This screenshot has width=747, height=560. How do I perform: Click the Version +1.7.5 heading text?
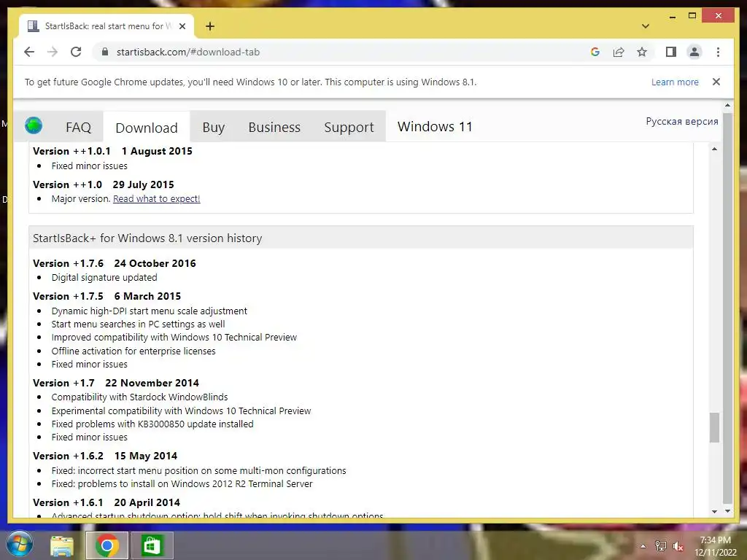tap(107, 296)
